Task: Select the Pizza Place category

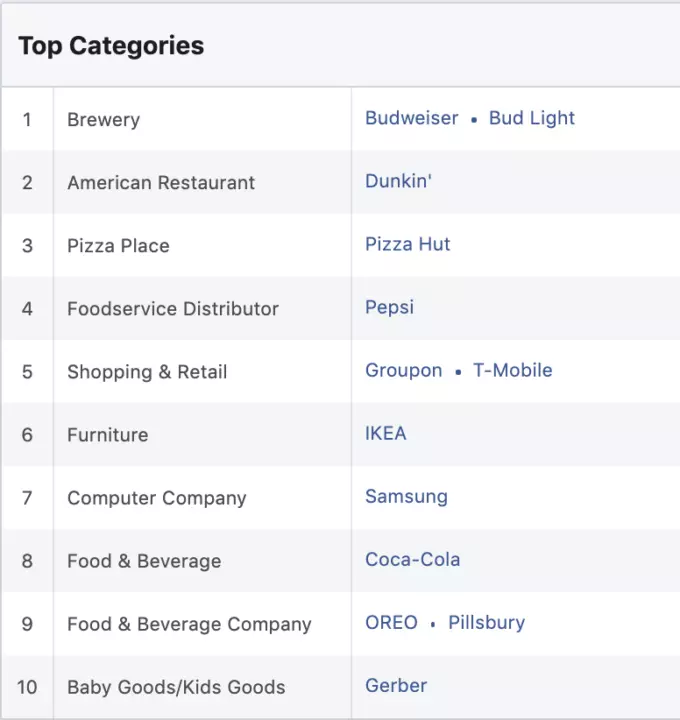Action: [x=118, y=246]
